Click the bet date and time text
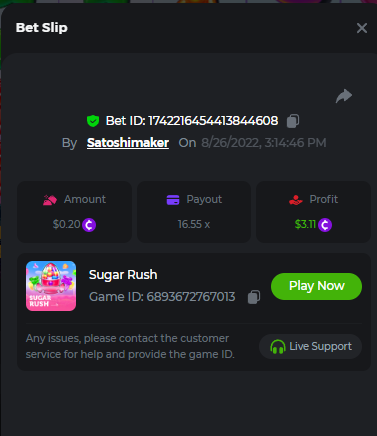377x436 pixels. click(x=264, y=143)
